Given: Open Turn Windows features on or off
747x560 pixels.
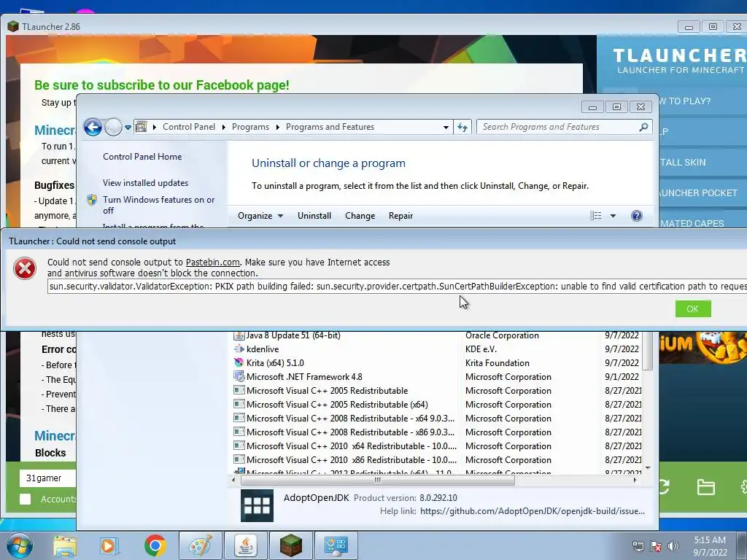Looking at the screenshot, I should coord(158,205).
